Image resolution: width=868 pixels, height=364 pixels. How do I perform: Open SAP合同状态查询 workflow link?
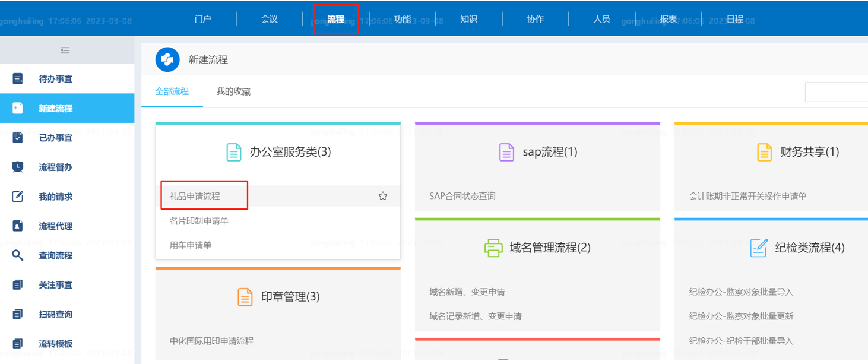click(x=462, y=196)
